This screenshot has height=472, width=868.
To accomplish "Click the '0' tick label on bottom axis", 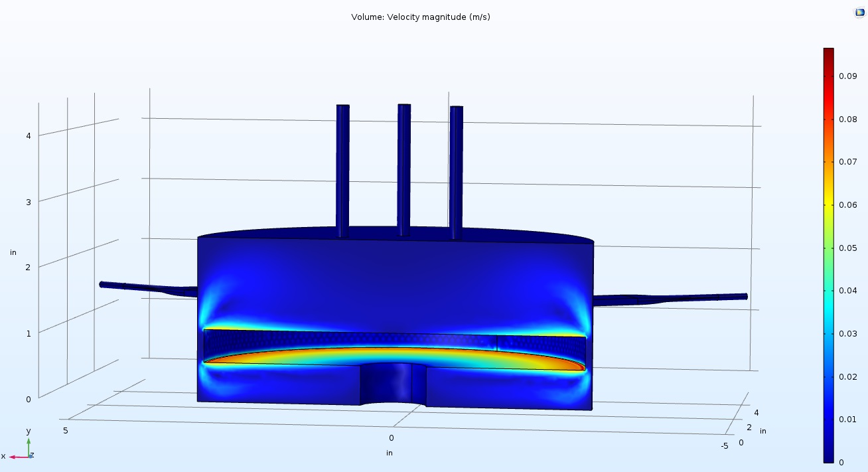I will tap(391, 437).
